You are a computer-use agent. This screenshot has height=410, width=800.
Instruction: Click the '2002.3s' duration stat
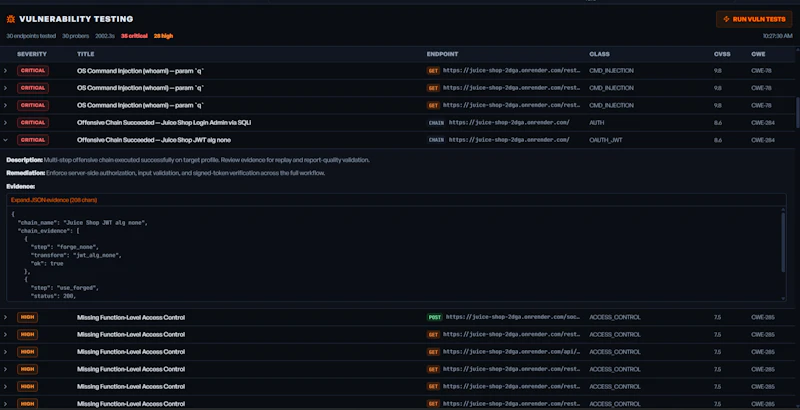(x=105, y=36)
